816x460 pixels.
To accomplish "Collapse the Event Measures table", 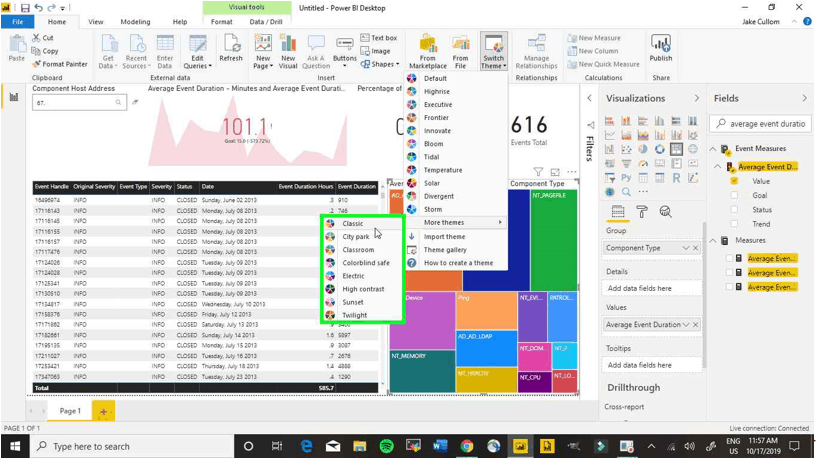I will [x=713, y=149].
